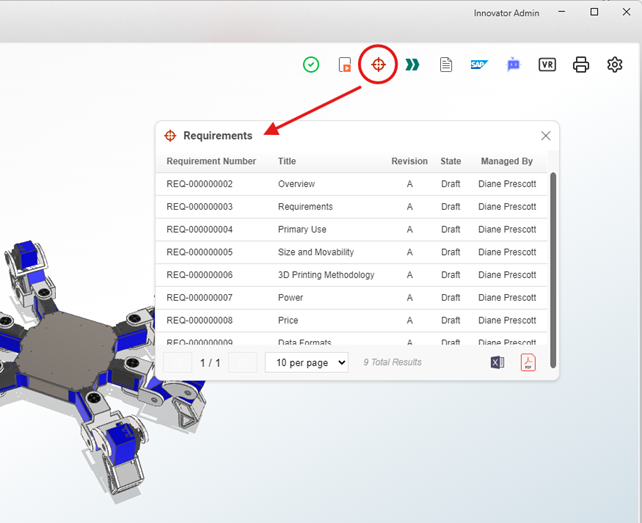
Task: Click the printer icon
Action: (581, 65)
